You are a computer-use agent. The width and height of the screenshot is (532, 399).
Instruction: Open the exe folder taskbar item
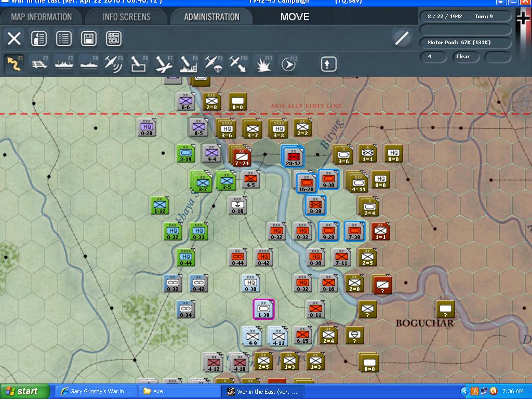pos(180,392)
